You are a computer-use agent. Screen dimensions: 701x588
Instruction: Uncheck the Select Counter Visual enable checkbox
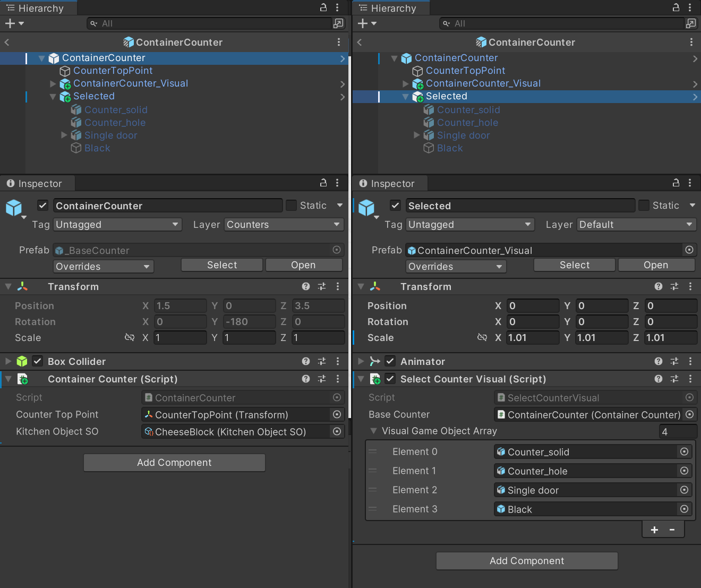(x=390, y=379)
